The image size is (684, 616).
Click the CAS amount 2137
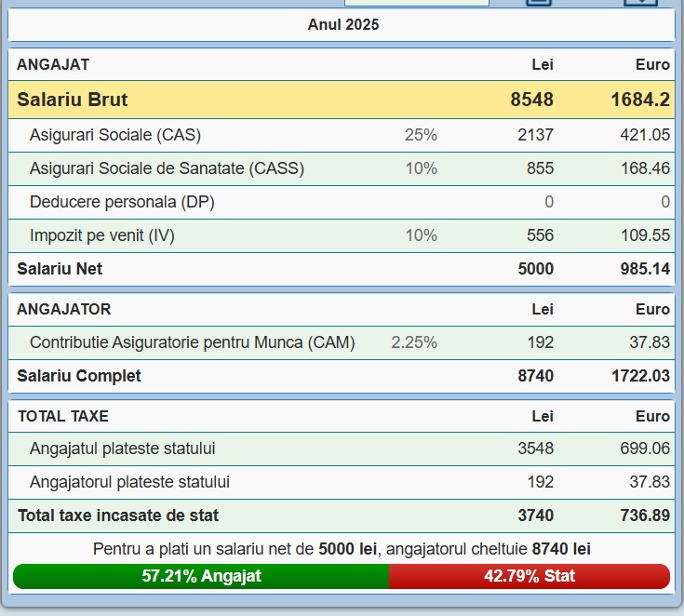pos(535,135)
